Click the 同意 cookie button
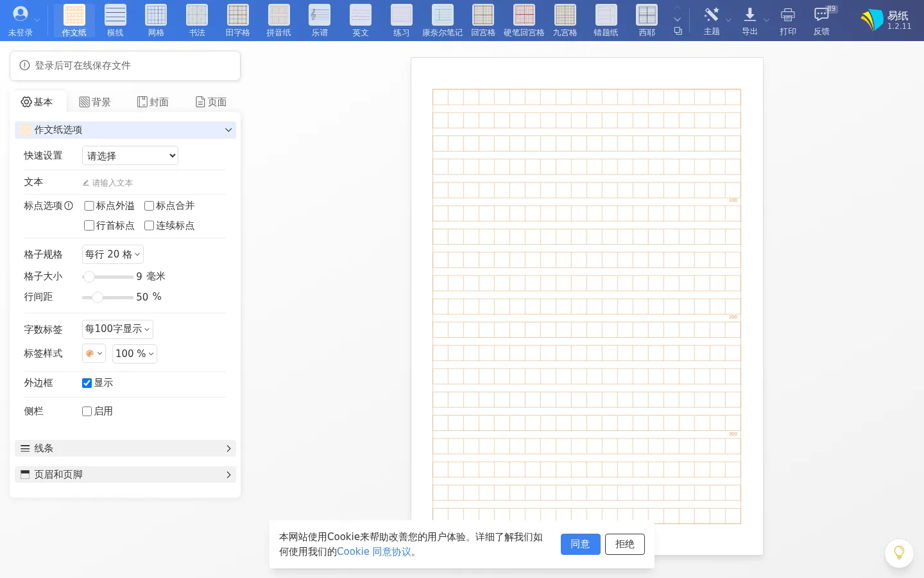This screenshot has width=924, height=578. (581, 544)
